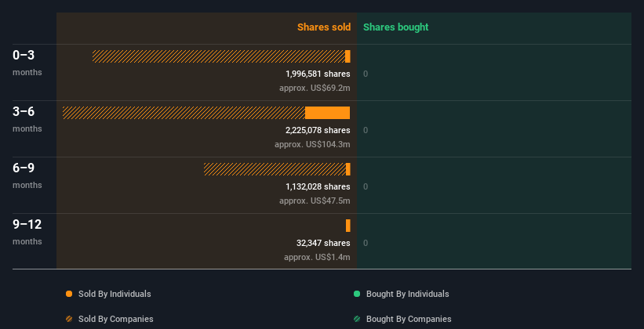Click the approx. US$104.3m value
This screenshot has height=329, width=644.
(x=312, y=144)
